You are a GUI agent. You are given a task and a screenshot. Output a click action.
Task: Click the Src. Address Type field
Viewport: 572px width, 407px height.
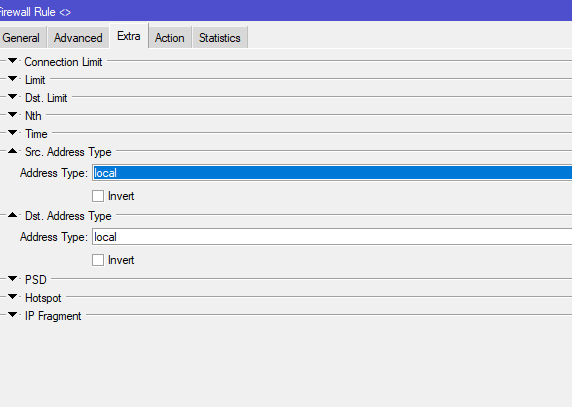[332, 173]
